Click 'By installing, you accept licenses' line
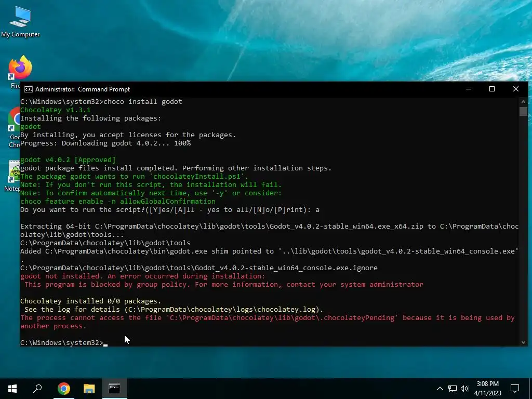The width and height of the screenshot is (532, 399). pos(128,135)
